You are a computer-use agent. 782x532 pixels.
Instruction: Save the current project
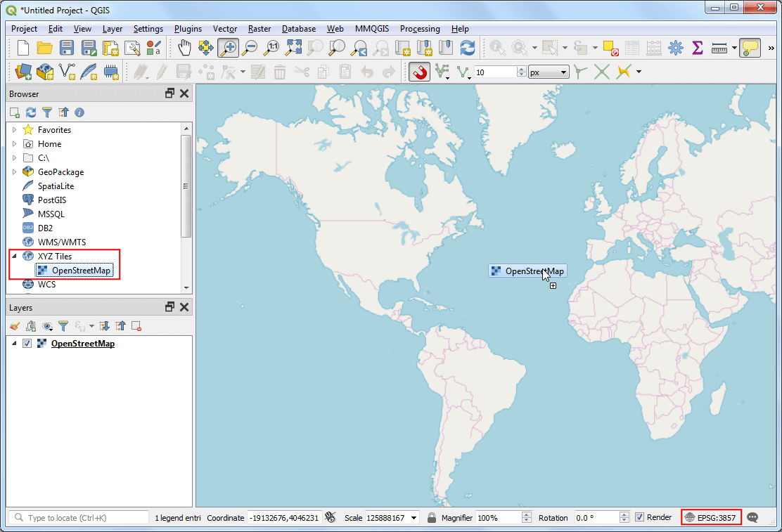(66, 48)
